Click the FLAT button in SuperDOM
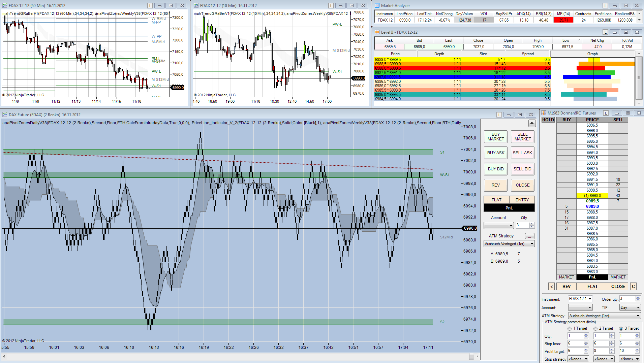This screenshot has width=644, height=363. (592, 287)
